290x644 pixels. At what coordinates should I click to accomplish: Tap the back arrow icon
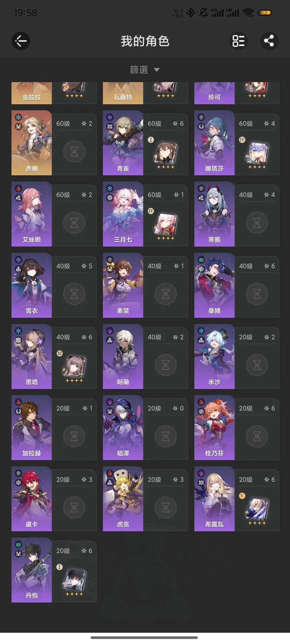pos(21,41)
